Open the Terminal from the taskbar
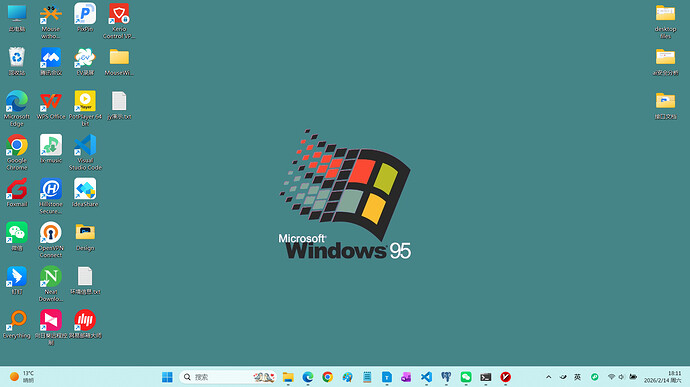The height and width of the screenshot is (387, 690). [485, 377]
